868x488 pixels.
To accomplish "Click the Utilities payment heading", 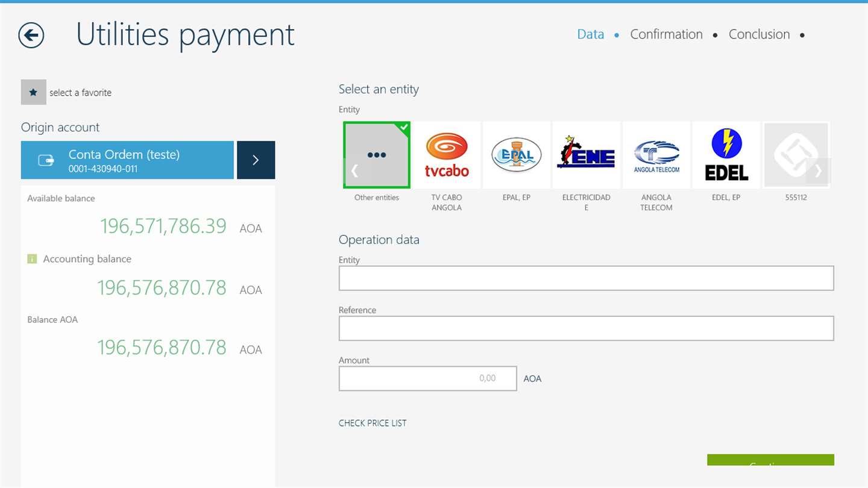I will [185, 34].
